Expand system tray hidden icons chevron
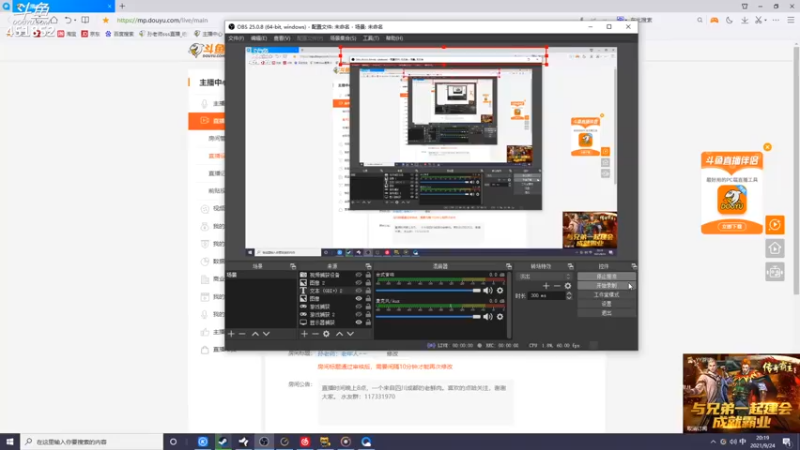This screenshot has height=450, width=800. point(713,442)
